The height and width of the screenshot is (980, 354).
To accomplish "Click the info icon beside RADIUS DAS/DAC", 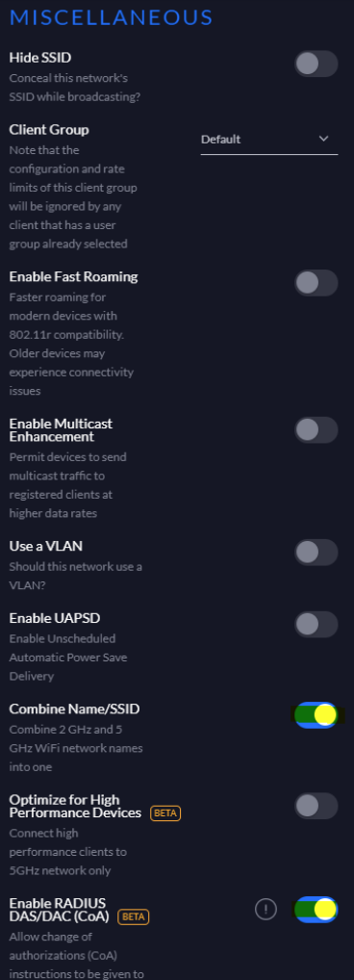I will point(265,909).
